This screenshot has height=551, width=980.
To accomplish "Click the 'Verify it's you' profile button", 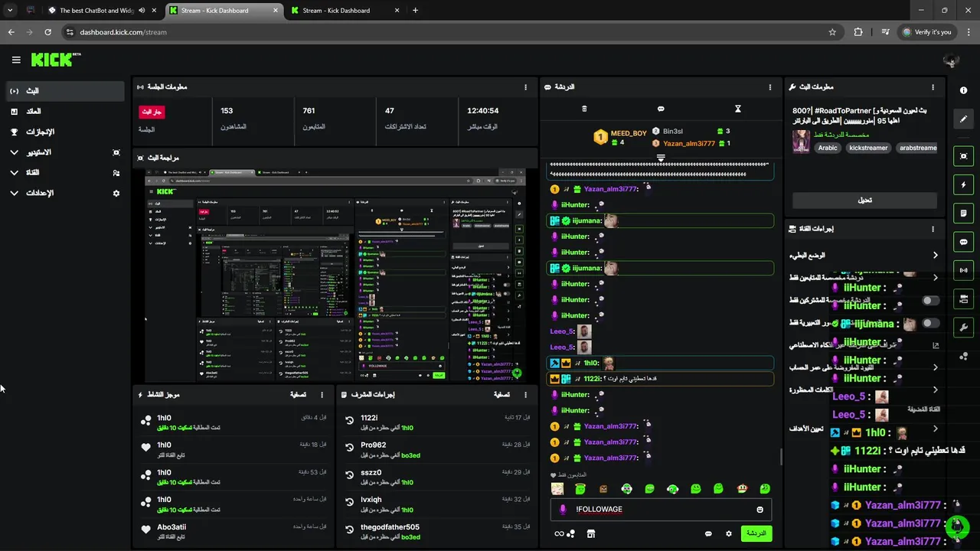I will (928, 32).
